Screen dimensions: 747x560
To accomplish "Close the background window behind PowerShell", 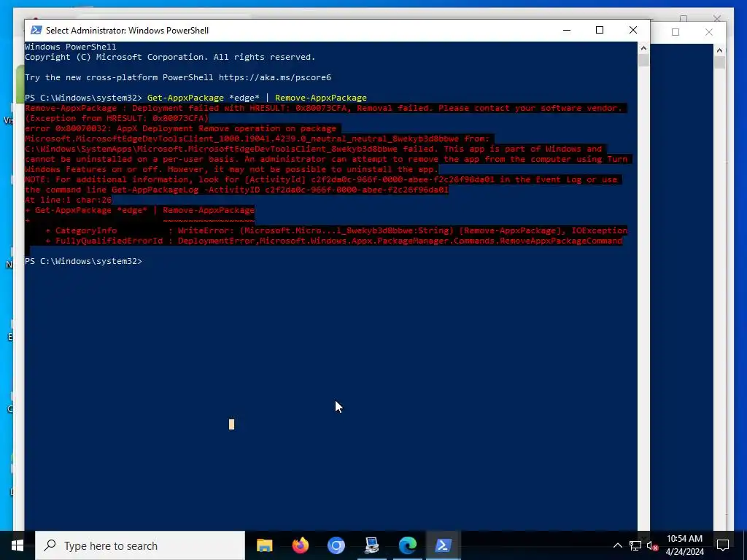I will tap(709, 32).
